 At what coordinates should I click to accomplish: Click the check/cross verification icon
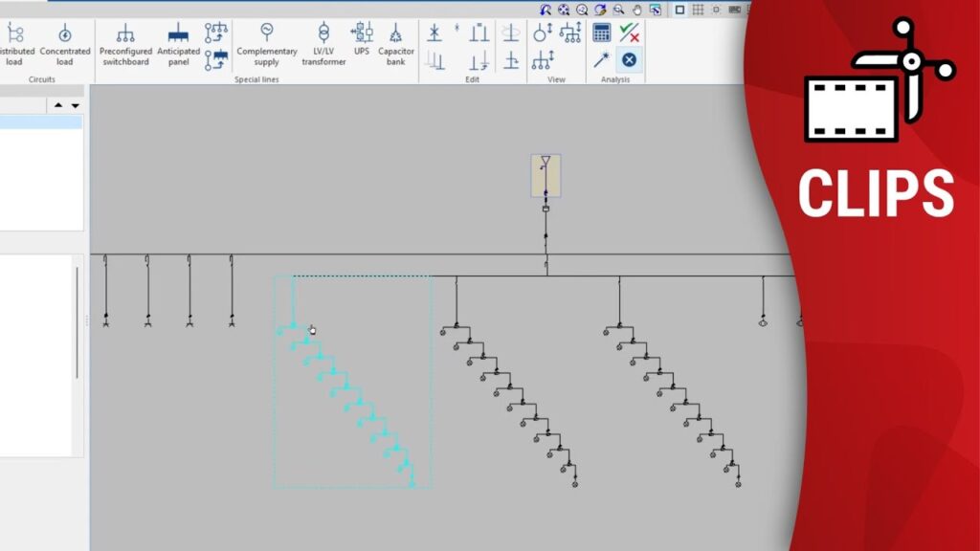click(x=629, y=33)
